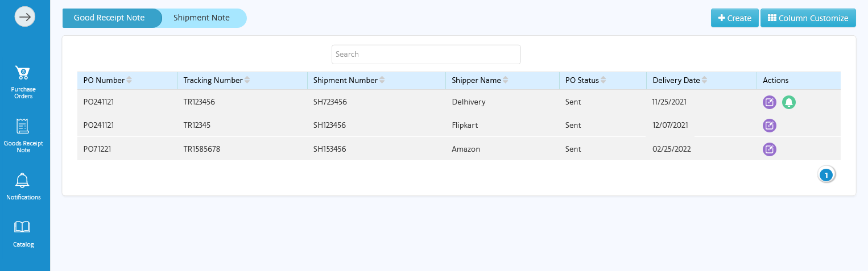Image resolution: width=868 pixels, height=271 pixels.
Task: Open Catalog book icon in sidebar
Action: coord(23,227)
